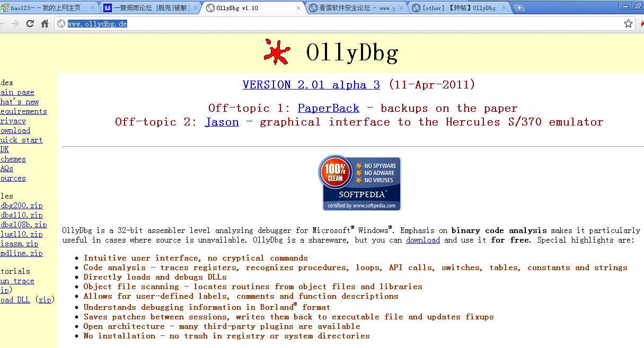Image resolution: width=644 pixels, height=348 pixels.
Task: Click the 'Open architecture' plugins bullet
Action: [222, 326]
